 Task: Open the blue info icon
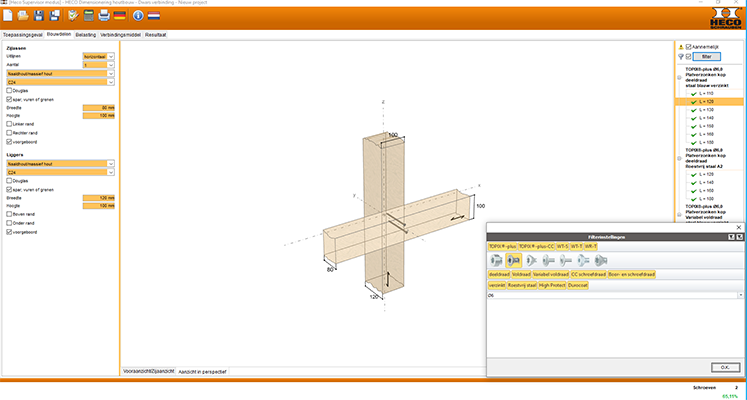[x=138, y=16]
